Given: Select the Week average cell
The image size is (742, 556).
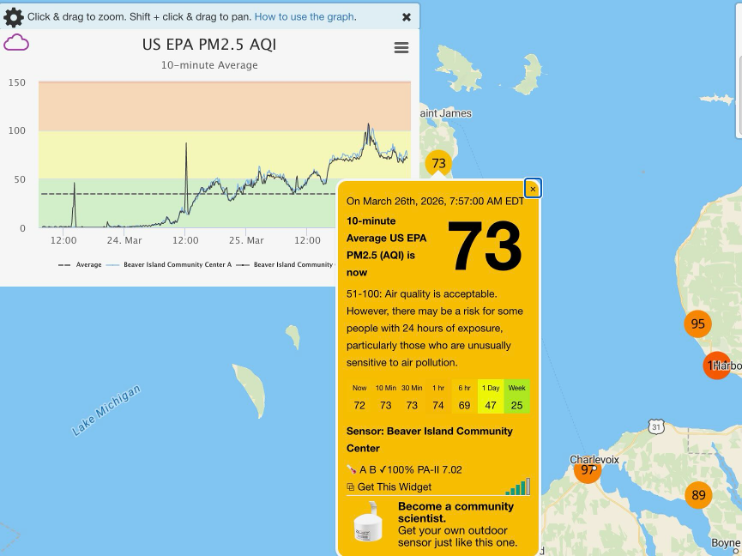Looking at the screenshot, I should click(x=517, y=397).
